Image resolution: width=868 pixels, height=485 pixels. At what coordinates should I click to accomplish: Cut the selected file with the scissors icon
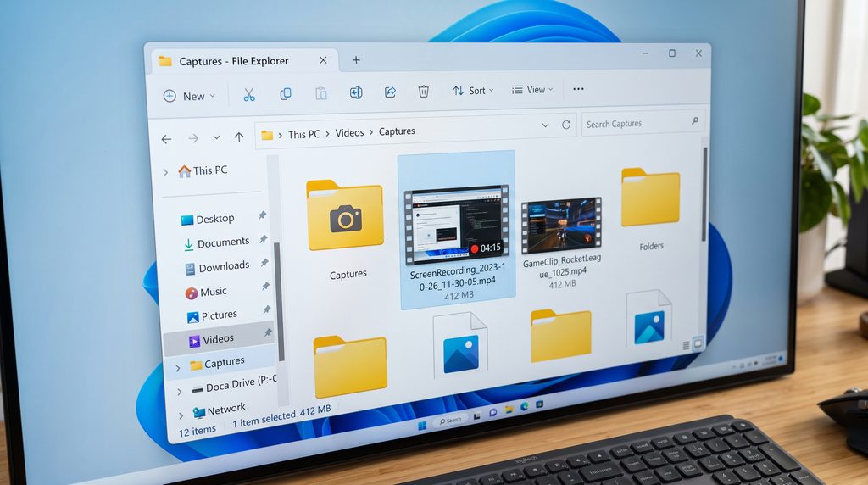[x=249, y=95]
